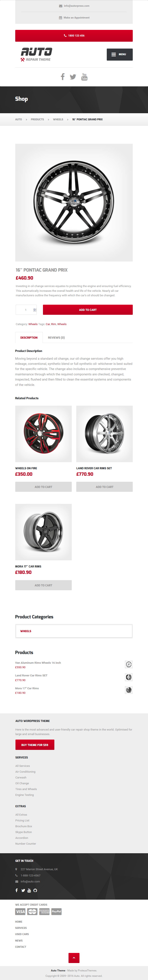Call the 1800 123 456 phone bar

74,36
